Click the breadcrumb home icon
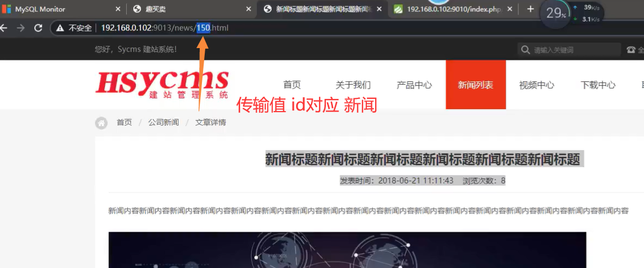This screenshot has width=644, height=268. click(101, 123)
